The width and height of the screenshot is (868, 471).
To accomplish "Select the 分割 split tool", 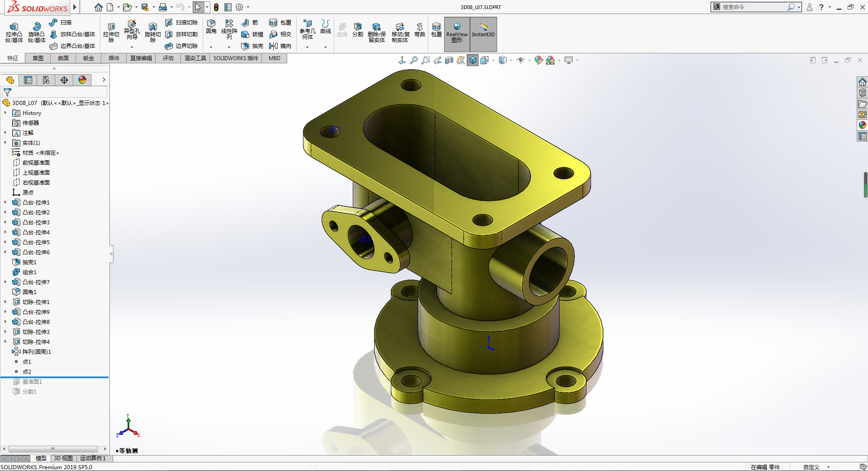I will click(x=358, y=29).
